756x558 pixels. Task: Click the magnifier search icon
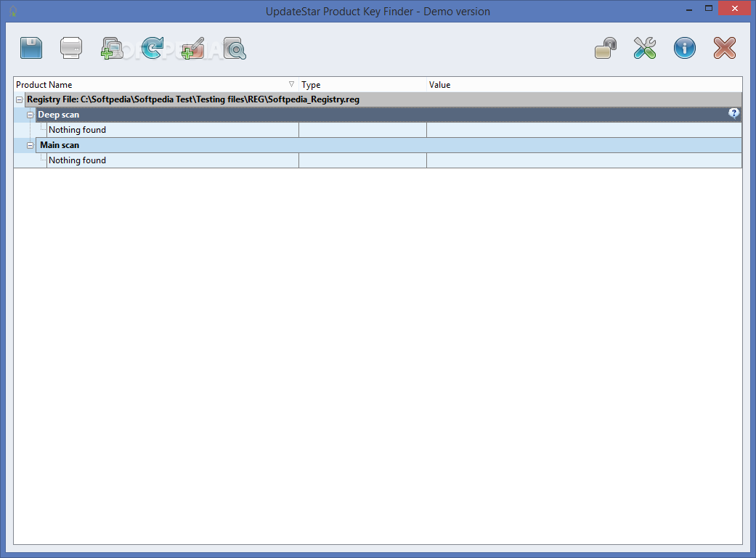pos(235,48)
